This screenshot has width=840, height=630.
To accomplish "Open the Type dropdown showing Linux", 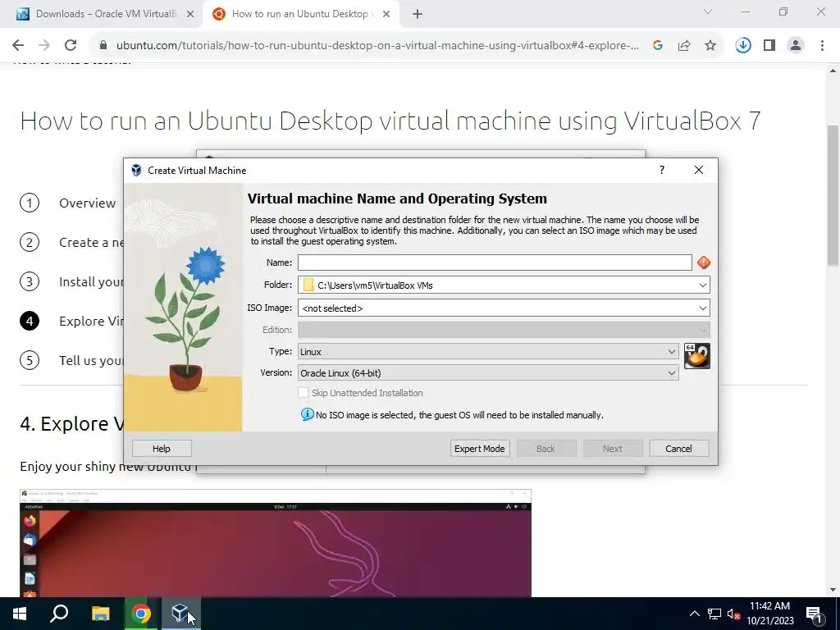I will tap(488, 351).
